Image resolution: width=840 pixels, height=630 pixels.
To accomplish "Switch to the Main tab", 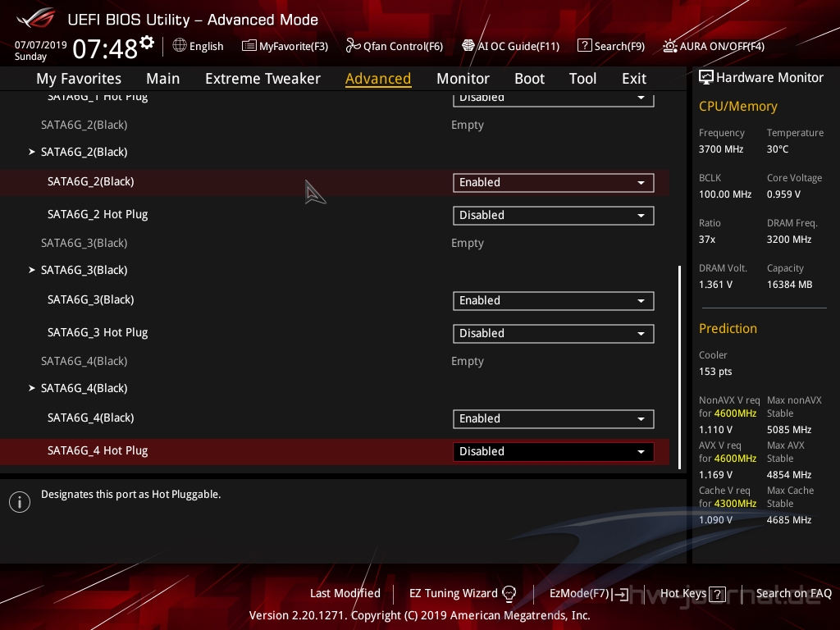I will (163, 79).
